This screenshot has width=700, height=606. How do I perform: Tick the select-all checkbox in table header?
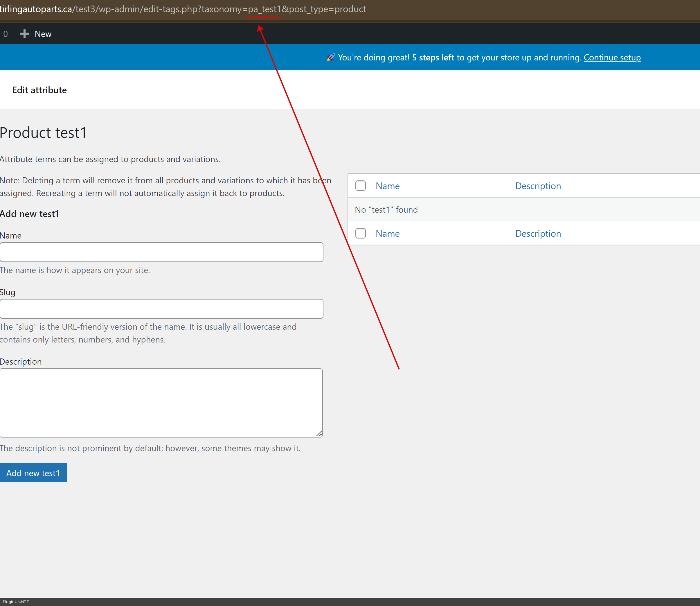(x=360, y=186)
